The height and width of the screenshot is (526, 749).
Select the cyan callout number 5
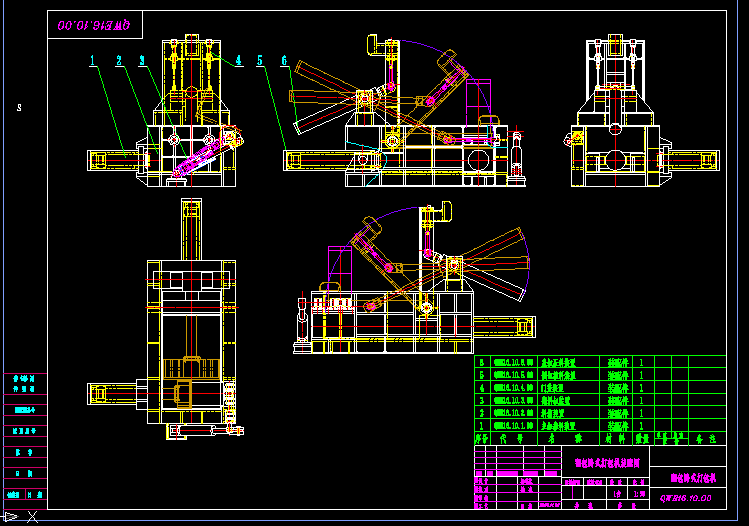pyautogui.click(x=260, y=61)
